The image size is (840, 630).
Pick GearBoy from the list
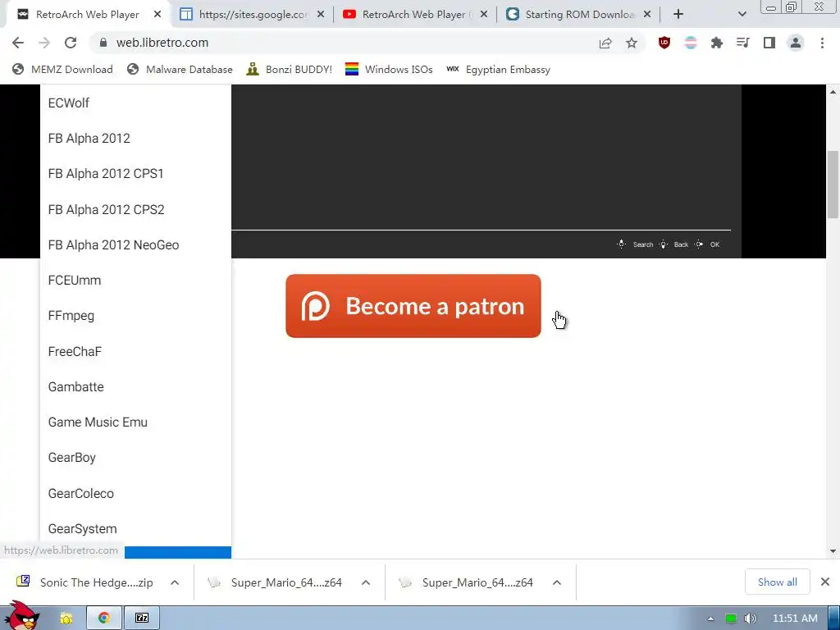click(x=135, y=458)
